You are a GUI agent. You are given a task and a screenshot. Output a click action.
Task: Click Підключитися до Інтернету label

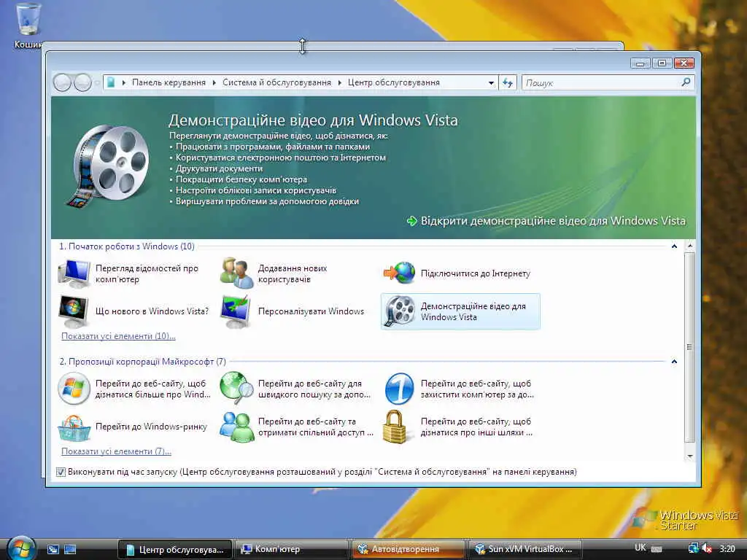476,274
